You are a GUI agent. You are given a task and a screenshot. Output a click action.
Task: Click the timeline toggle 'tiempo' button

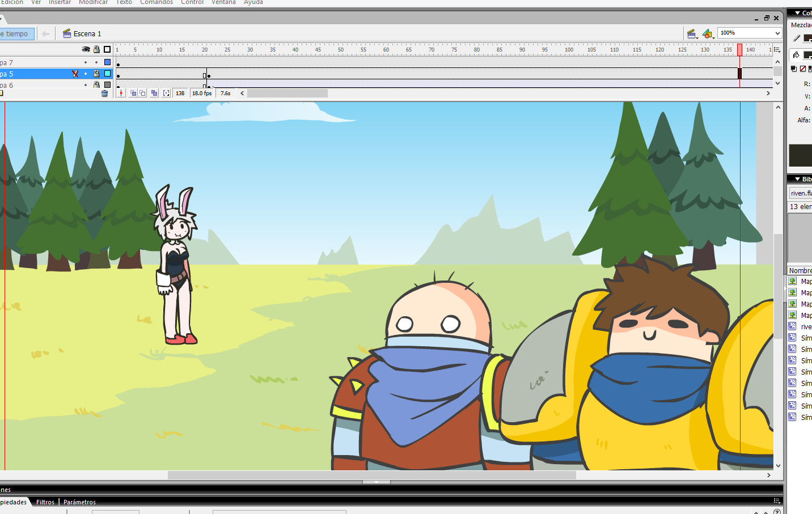[16, 34]
